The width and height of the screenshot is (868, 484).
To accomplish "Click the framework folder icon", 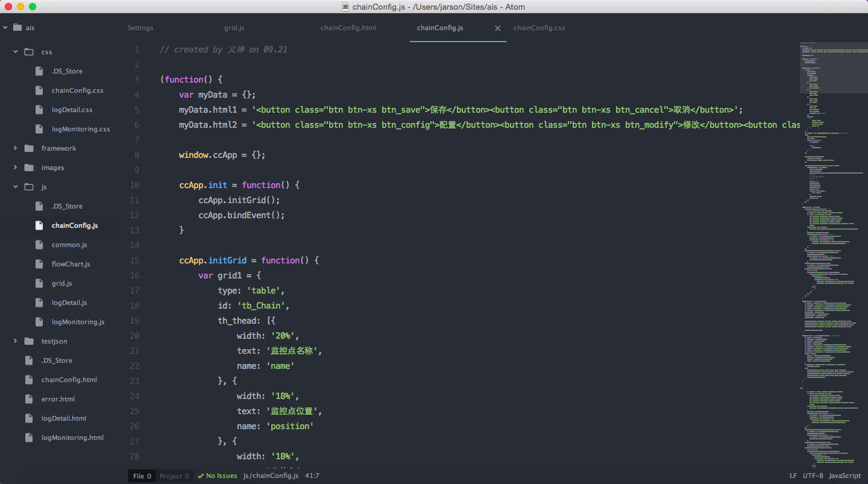I will pos(30,148).
